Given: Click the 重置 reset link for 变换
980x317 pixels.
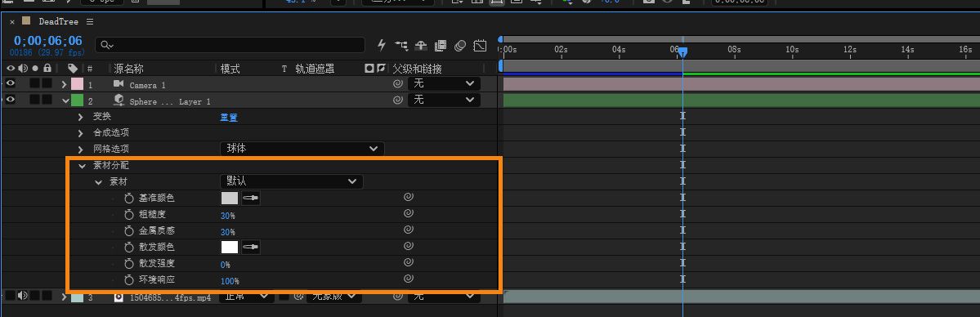Looking at the screenshot, I should point(229,117).
